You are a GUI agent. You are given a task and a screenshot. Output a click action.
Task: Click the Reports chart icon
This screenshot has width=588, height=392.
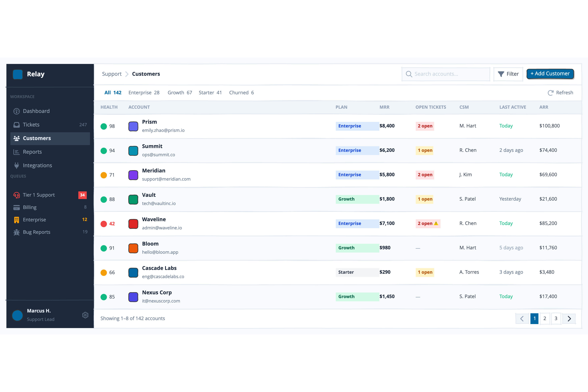[x=17, y=152]
